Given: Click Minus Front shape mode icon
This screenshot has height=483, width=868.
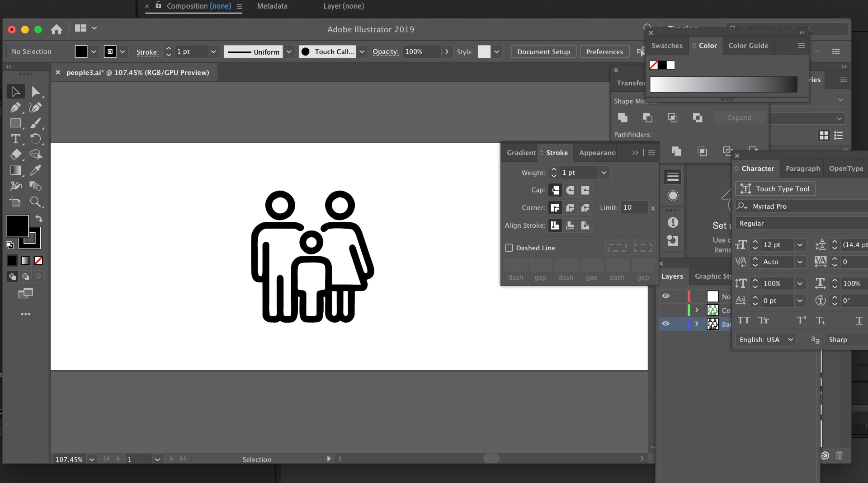Looking at the screenshot, I should (647, 117).
